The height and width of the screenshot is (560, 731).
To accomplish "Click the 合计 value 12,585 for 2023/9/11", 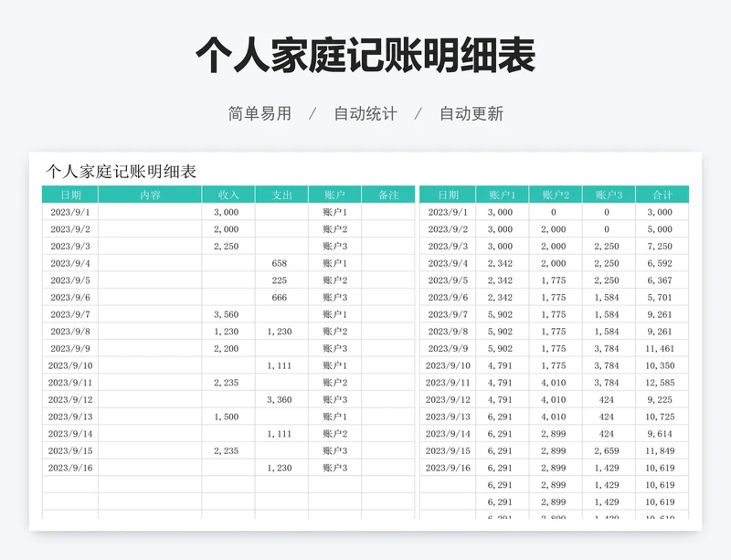I will coord(660,383).
